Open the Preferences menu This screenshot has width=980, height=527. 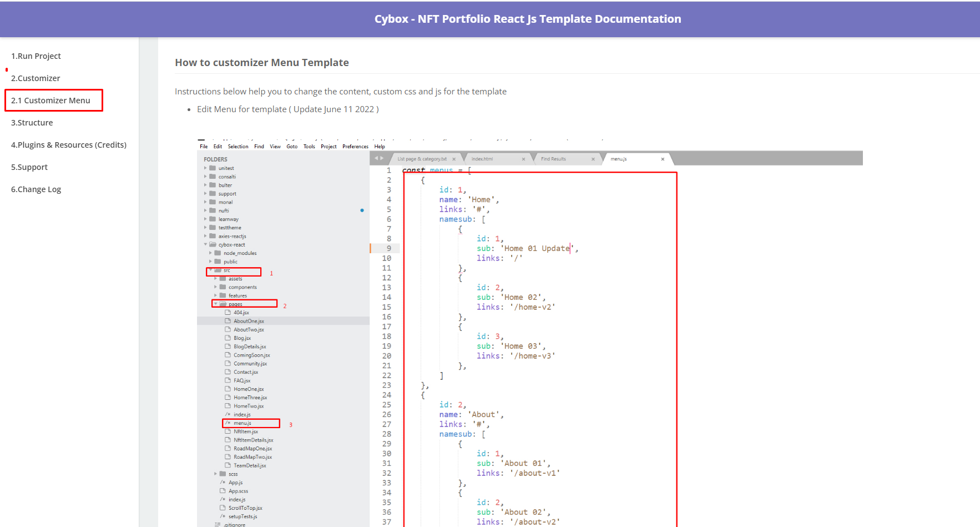tap(355, 147)
